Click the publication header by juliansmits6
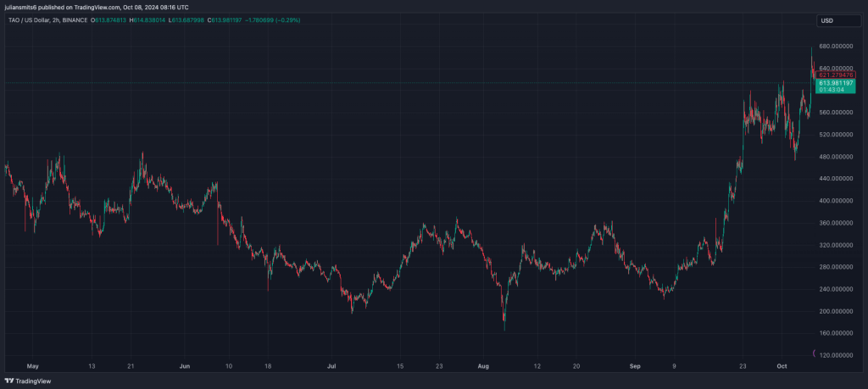The width and height of the screenshot is (868, 389). (96, 7)
